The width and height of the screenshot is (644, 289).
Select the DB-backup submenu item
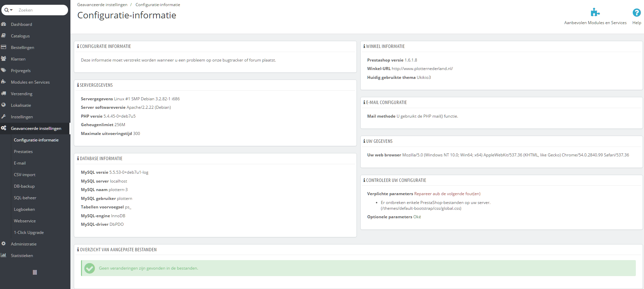(24, 186)
